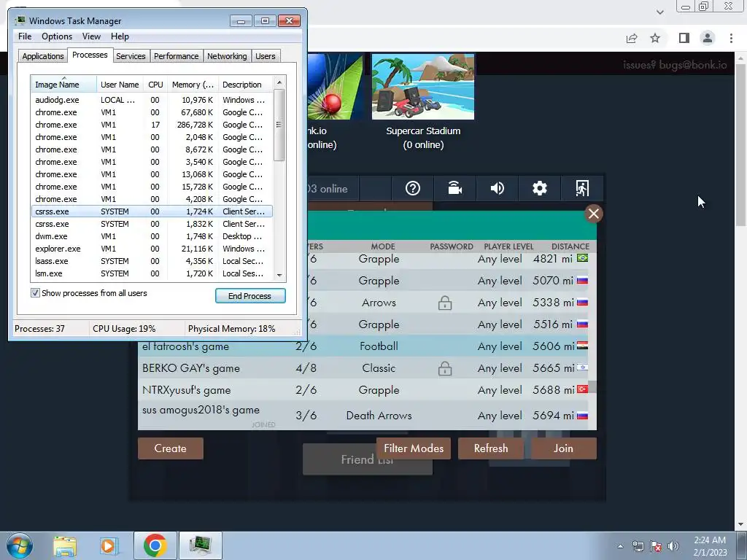
Task: Open the File menu in Task Manager
Action: pos(25,36)
